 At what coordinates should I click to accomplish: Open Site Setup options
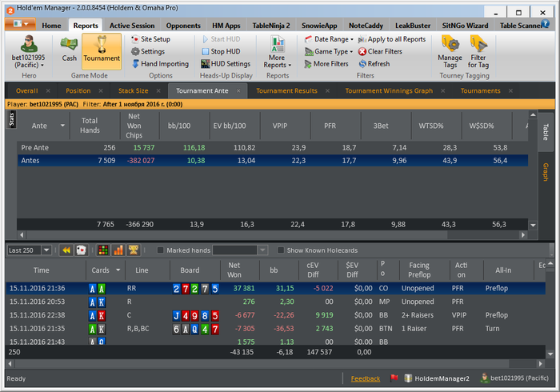(150, 39)
